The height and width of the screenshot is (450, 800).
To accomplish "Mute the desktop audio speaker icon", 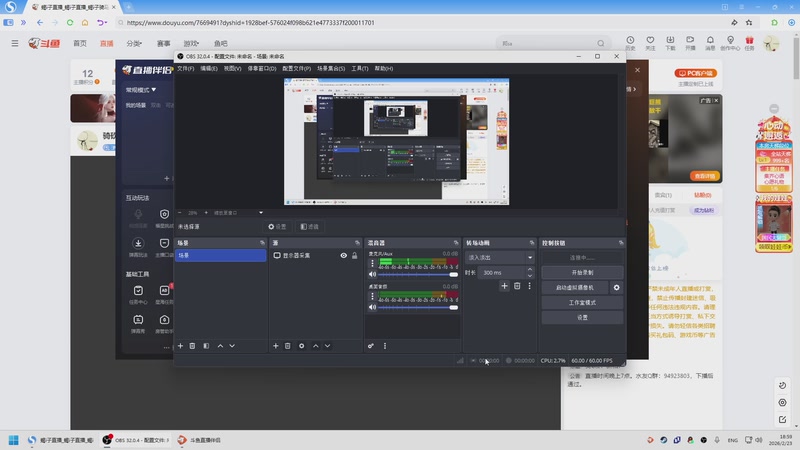I will click(x=372, y=307).
